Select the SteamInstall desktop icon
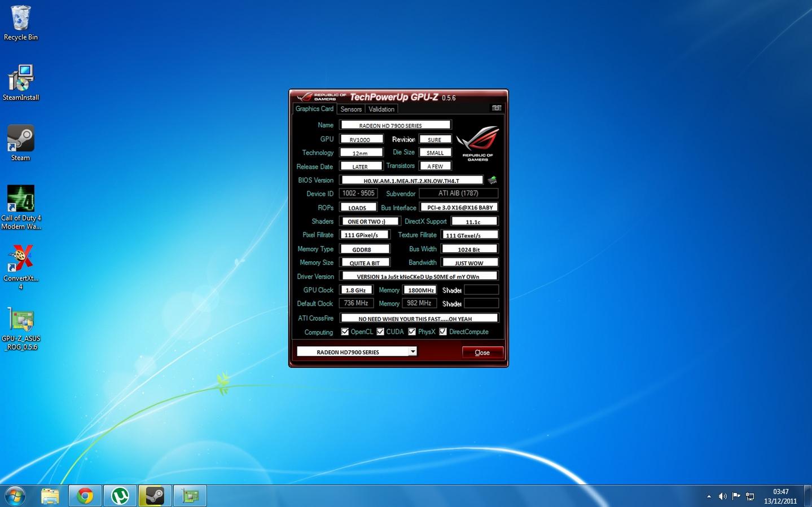 pos(21,83)
